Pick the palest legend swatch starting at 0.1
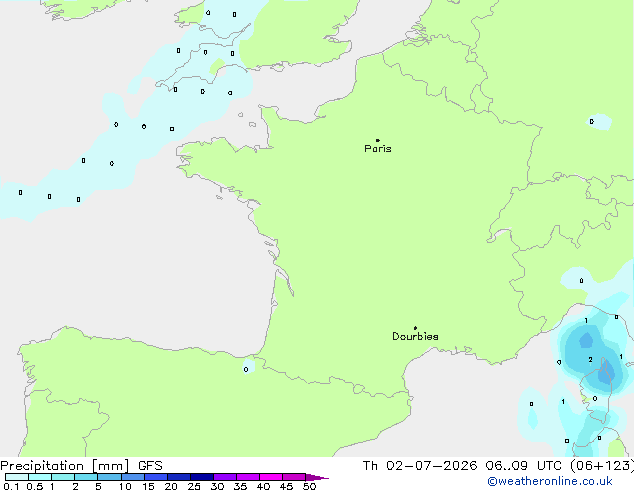This screenshot has width=634, height=490. point(17,477)
